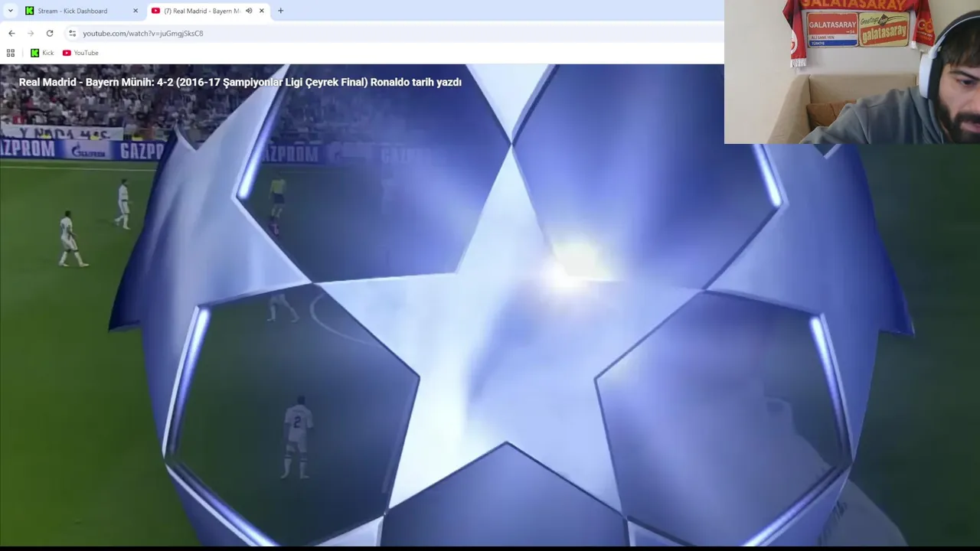Close the Real Madrid YouTube tab
Image resolution: width=980 pixels, height=551 pixels.
pos(262,11)
